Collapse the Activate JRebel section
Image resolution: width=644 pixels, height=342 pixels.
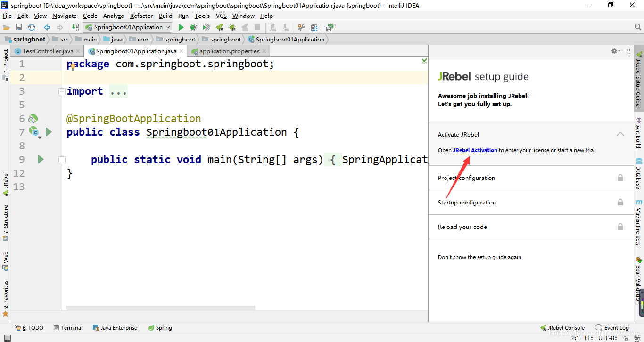click(620, 134)
